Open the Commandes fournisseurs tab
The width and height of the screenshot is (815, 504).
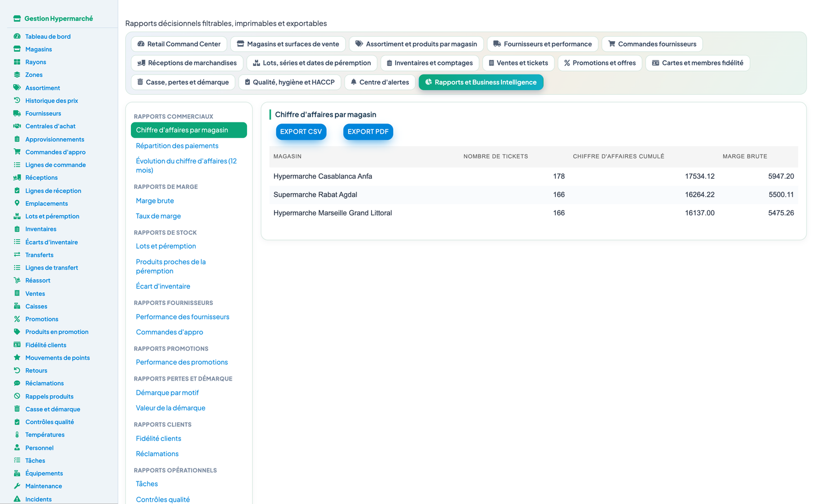[x=652, y=44]
